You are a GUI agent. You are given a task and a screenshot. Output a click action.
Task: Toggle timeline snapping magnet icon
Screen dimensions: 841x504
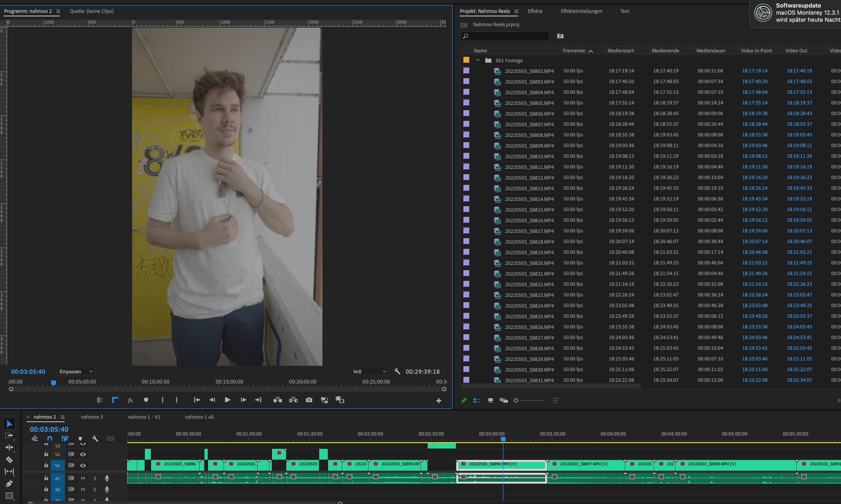50,438
